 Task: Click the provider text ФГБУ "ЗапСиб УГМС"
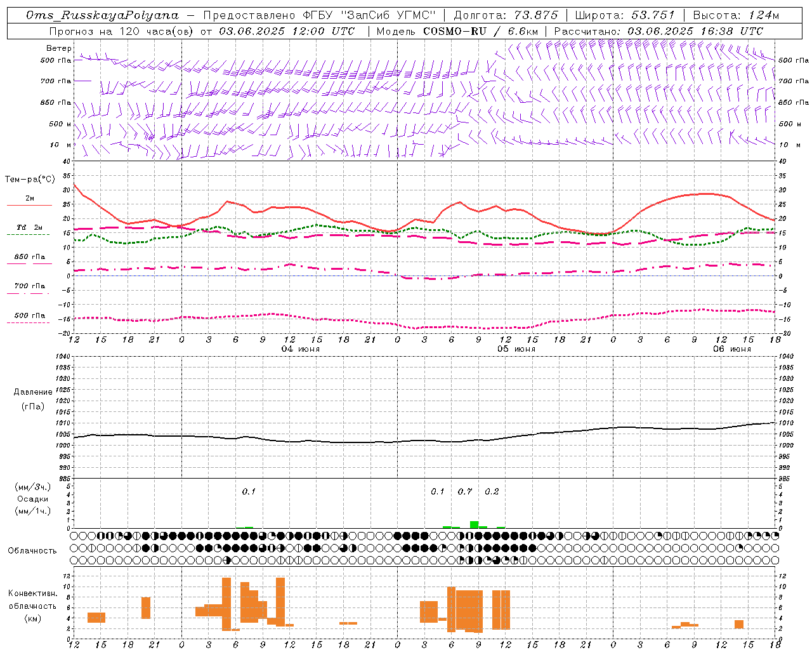(369, 15)
